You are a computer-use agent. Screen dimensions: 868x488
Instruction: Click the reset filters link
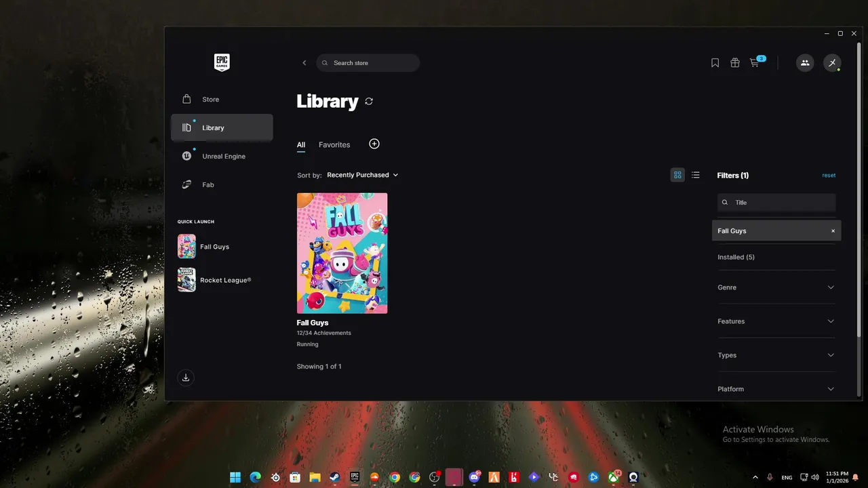click(829, 176)
